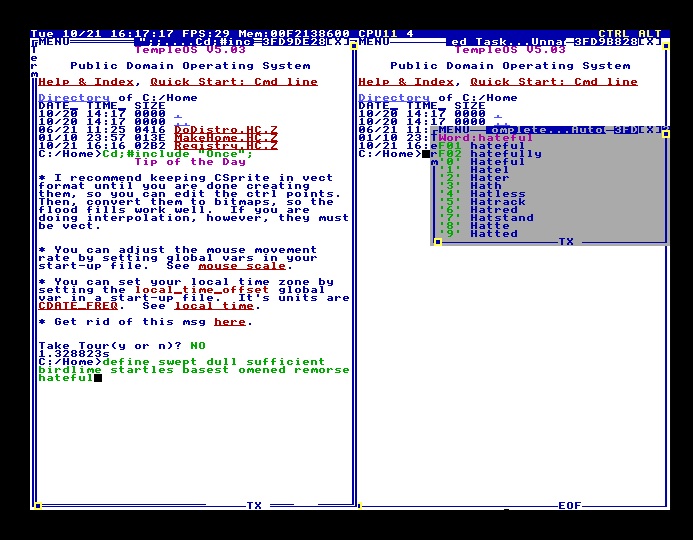Screen dimensions: 693x540
Task: Click the FPS:29 indicator in top bar
Action: [x=206, y=34]
